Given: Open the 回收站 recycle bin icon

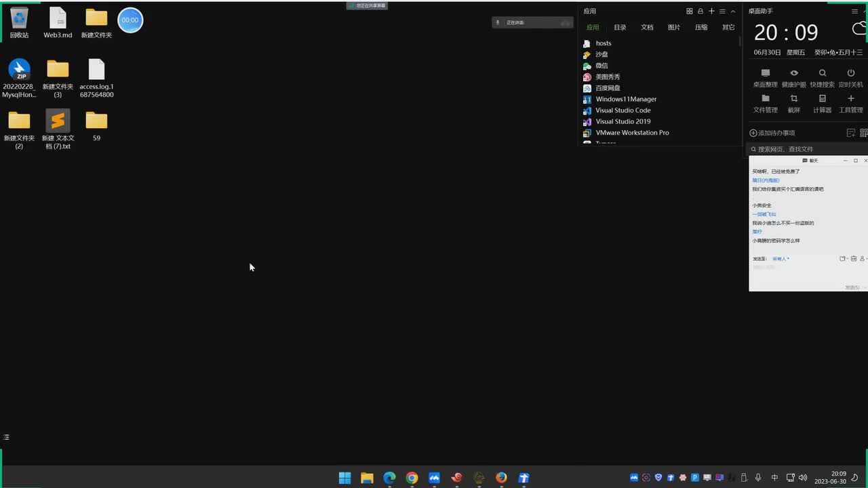Looking at the screenshot, I should click(x=19, y=23).
